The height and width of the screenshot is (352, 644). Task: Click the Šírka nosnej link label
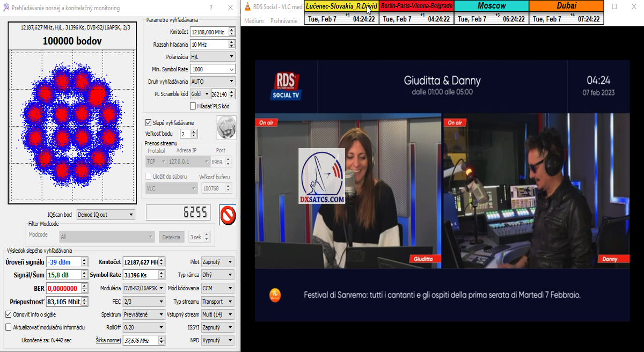(108, 340)
